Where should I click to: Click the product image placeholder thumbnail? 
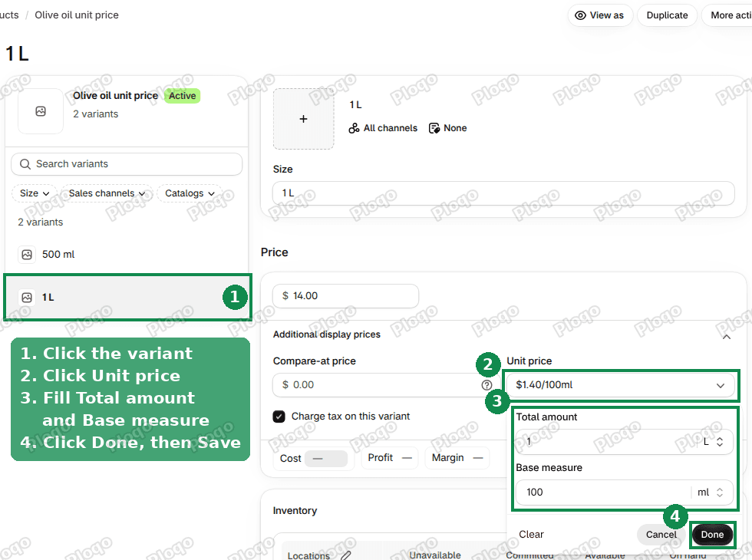point(41,111)
